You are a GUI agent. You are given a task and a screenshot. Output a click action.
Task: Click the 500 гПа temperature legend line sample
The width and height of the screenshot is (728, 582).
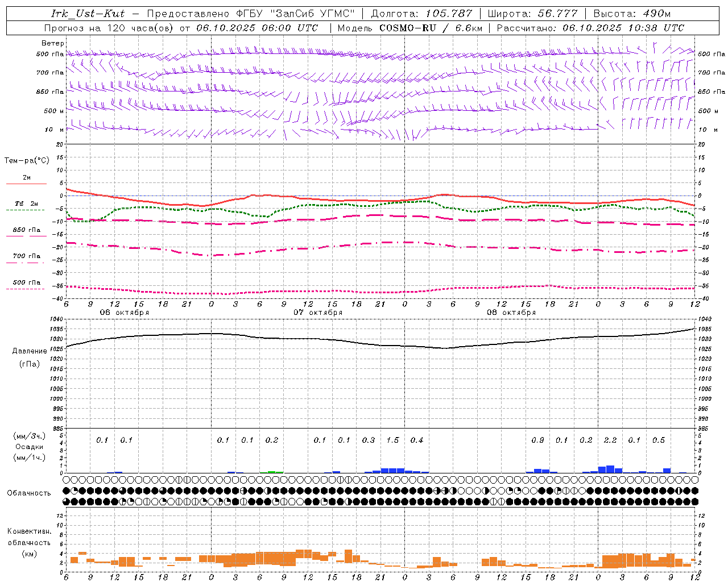(26, 289)
